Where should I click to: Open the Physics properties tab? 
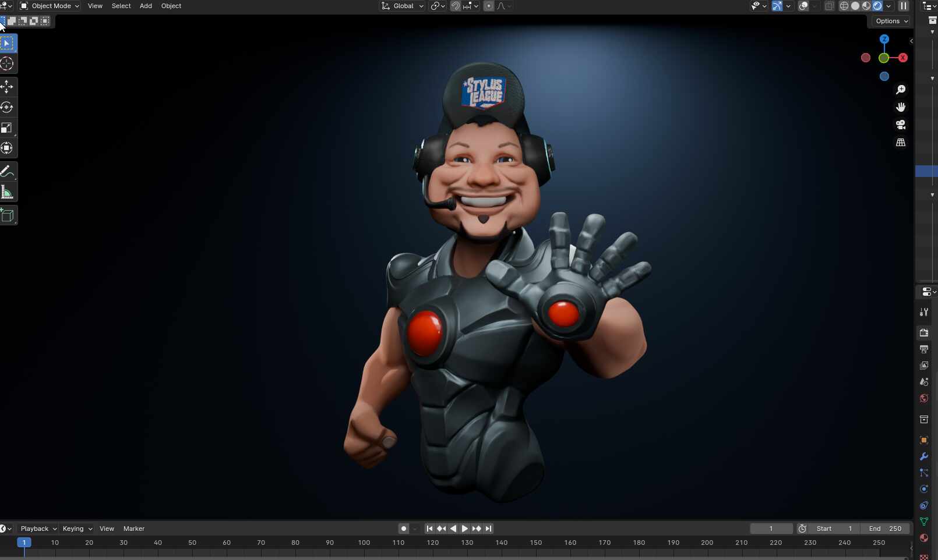point(924,489)
